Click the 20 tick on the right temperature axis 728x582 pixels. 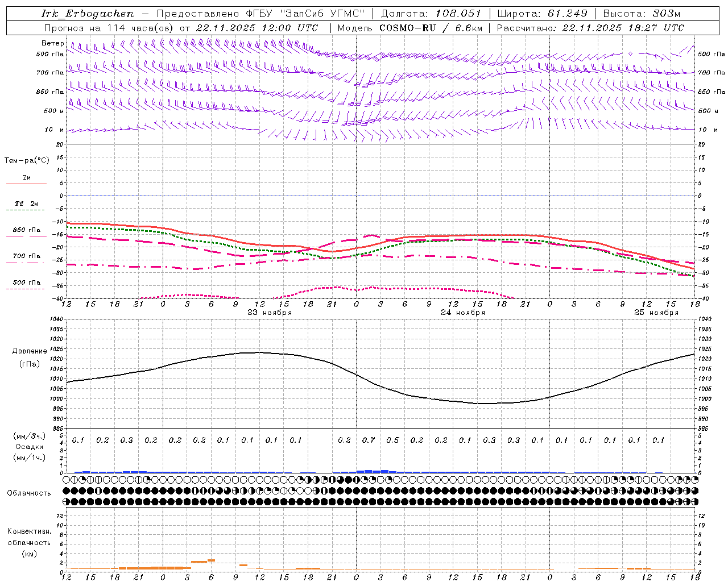pos(702,144)
